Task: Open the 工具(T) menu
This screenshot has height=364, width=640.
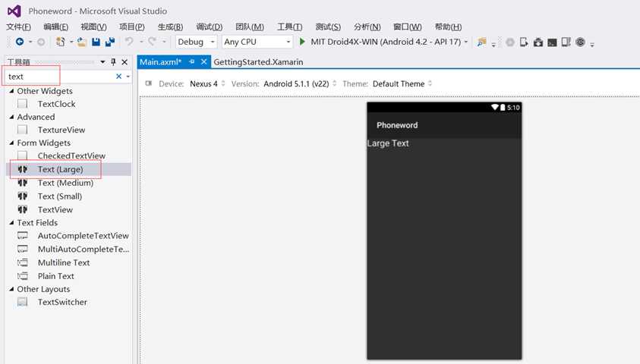Action: click(289, 27)
